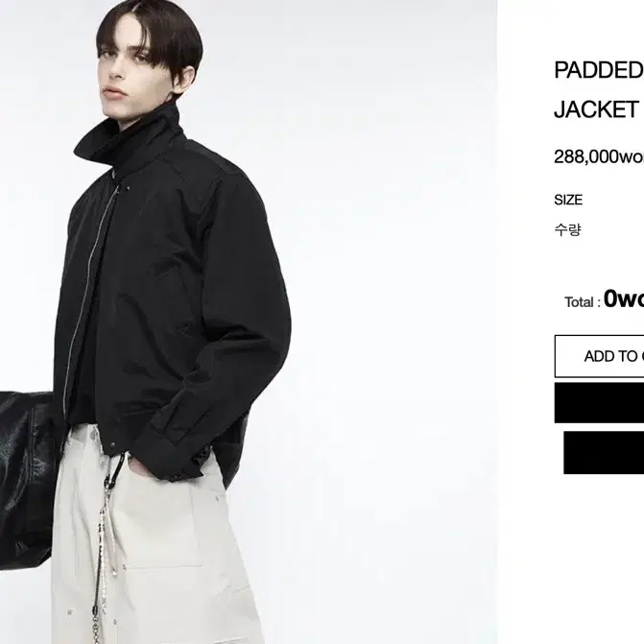Viewport: 644px width, 644px height.
Task: Click the word JACKET in the product title
Action: (596, 109)
